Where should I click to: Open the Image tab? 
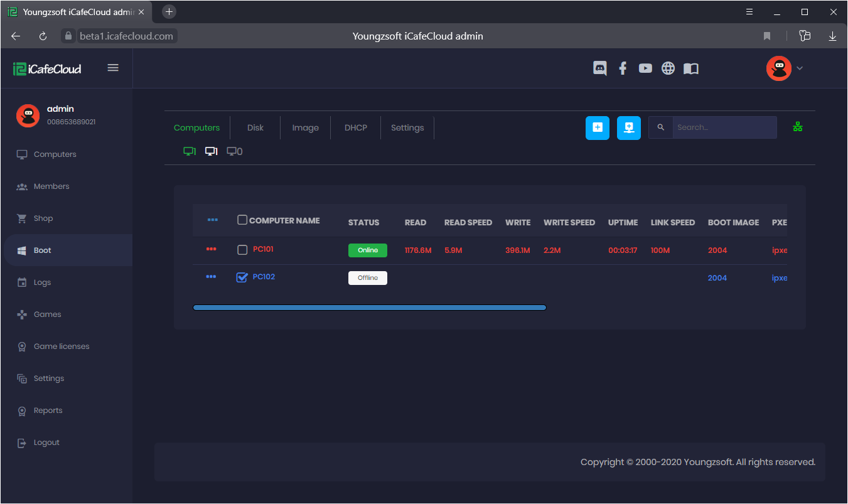point(305,127)
